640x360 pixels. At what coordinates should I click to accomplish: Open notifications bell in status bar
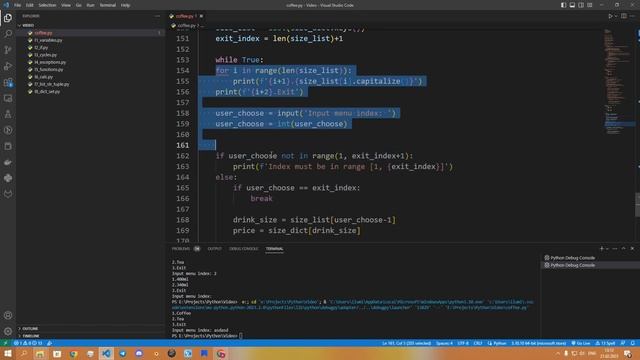tap(632, 343)
